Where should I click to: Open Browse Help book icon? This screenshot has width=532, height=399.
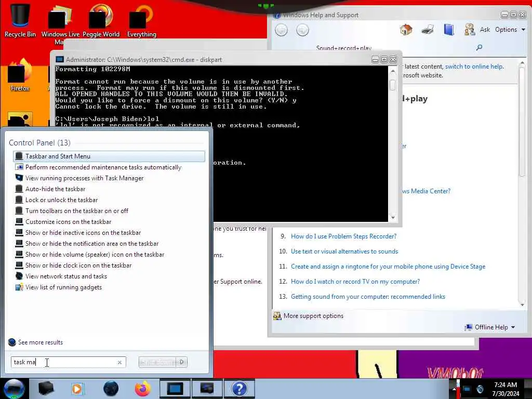pos(448,30)
